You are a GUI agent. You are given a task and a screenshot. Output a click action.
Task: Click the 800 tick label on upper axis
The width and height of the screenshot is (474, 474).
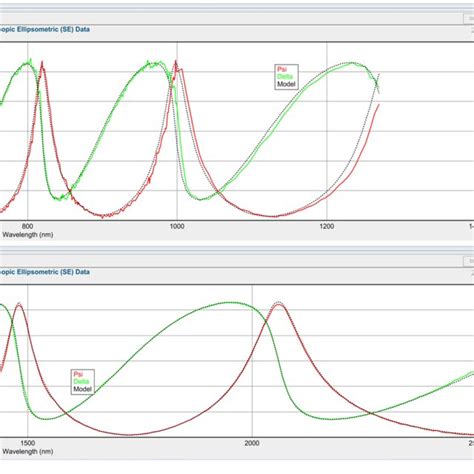[x=27, y=227]
